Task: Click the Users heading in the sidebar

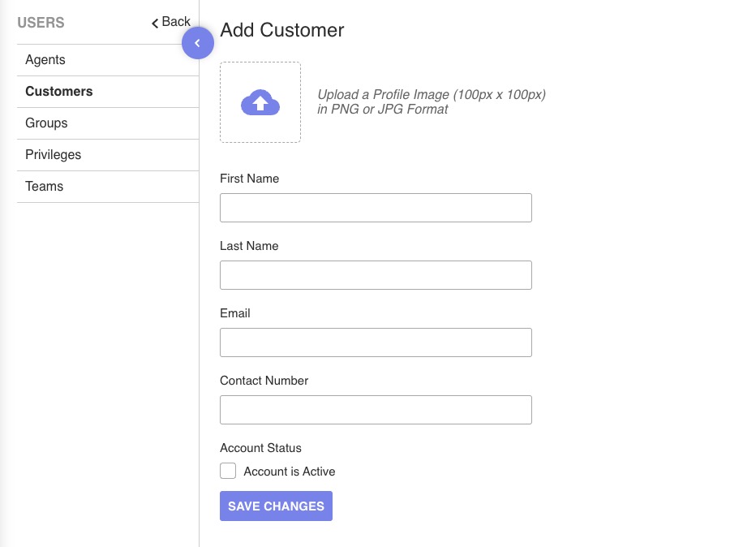Action: click(40, 23)
